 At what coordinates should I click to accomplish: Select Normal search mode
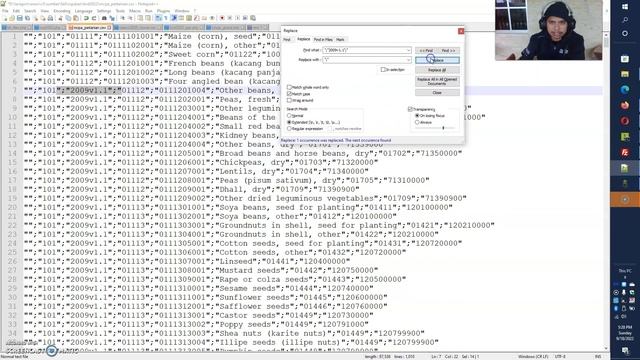tap(289, 116)
